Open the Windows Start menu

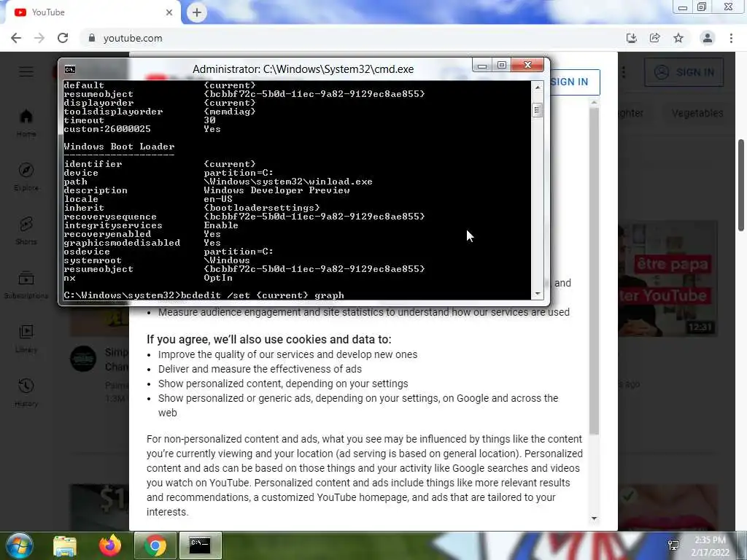pyautogui.click(x=19, y=545)
